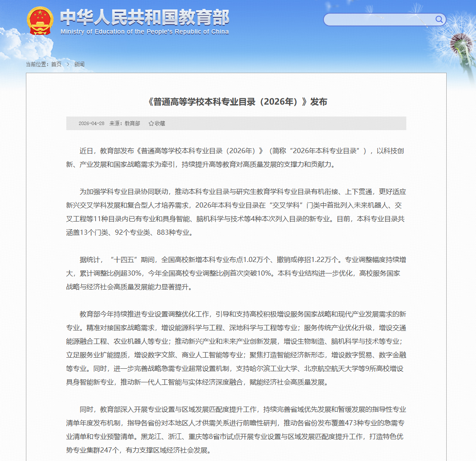Click the breadcrumb chevron separator arrow
Screen dimensions: 476x461
point(68,64)
